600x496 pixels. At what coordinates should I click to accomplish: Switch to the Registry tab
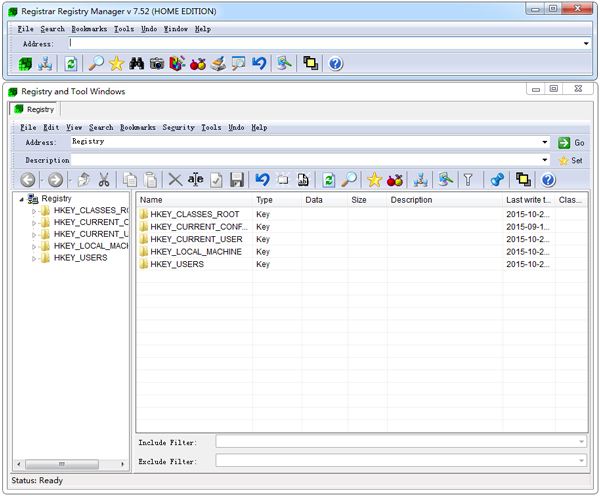pos(35,109)
